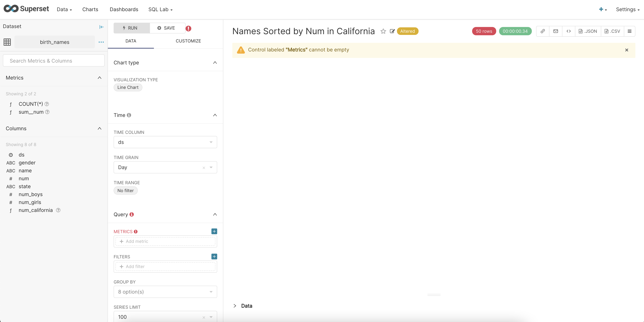This screenshot has height=322, width=644.
Task: Email the chart using the envelope icon
Action: click(x=556, y=31)
